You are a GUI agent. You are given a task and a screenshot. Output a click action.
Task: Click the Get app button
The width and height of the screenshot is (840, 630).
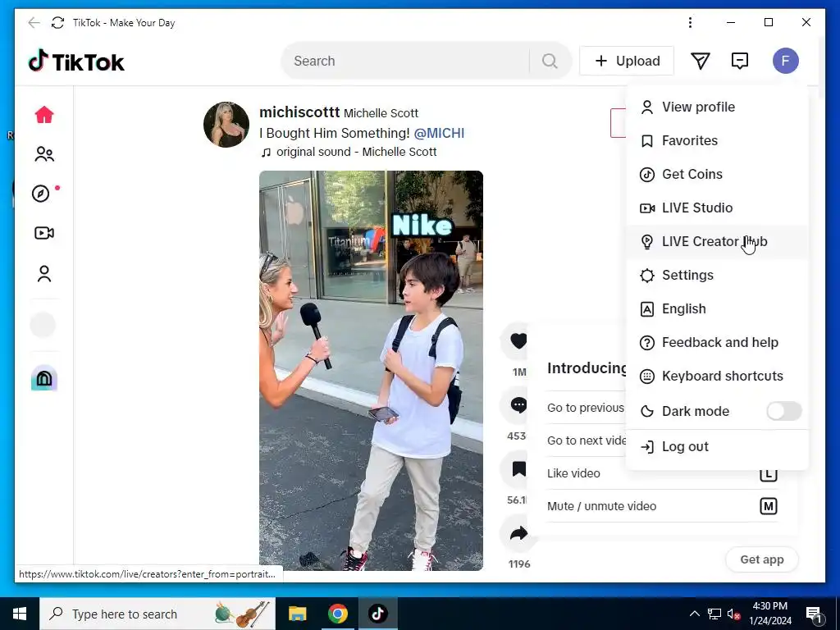coord(761,559)
